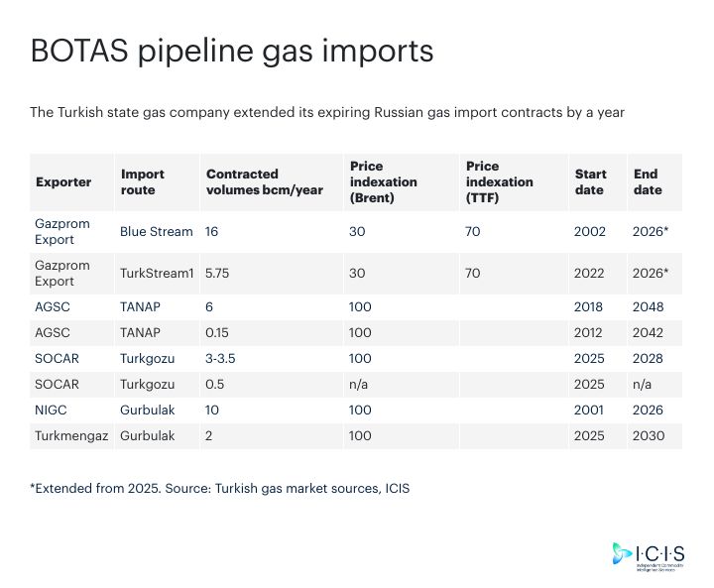The width and height of the screenshot is (714, 588).
Task: Click the TurkStream1 import route cell
Action: coord(157,274)
